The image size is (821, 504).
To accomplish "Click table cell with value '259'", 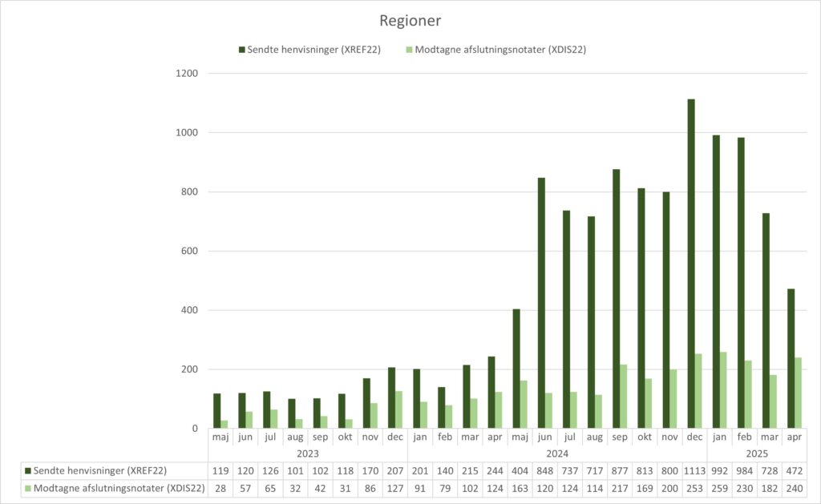I will 719,488.
